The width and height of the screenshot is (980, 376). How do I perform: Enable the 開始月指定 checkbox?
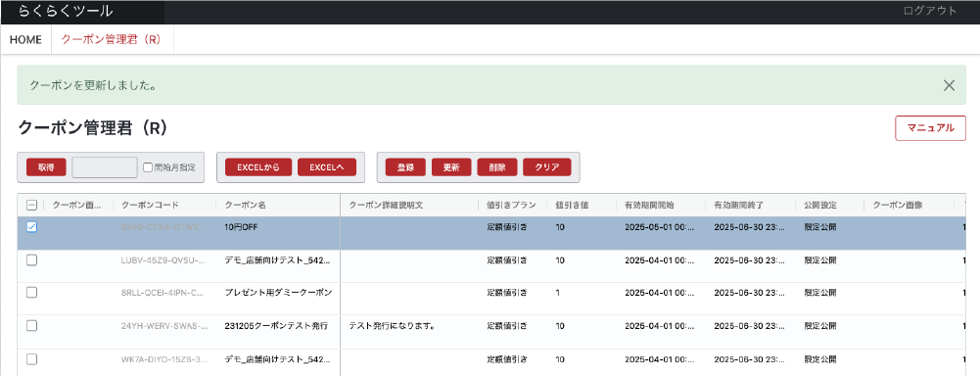(x=148, y=167)
